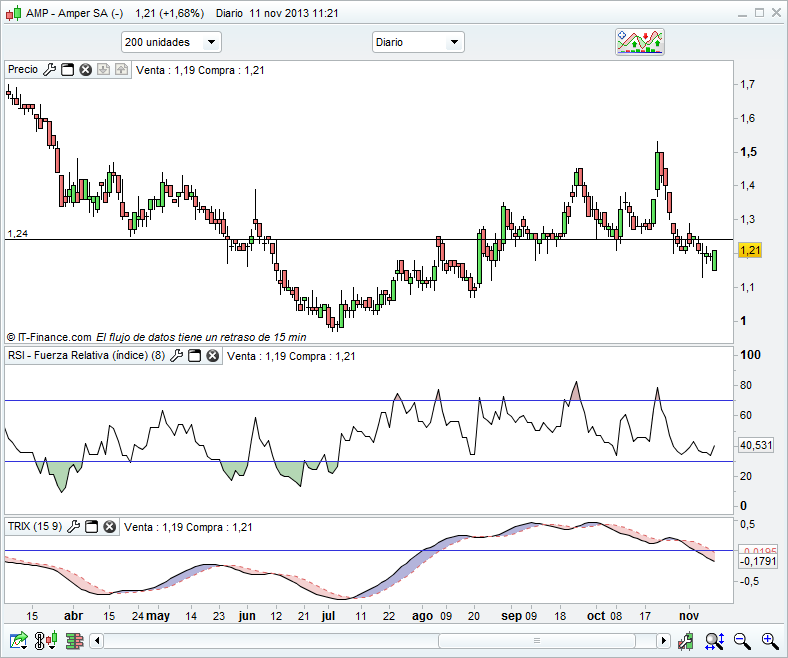The height and width of the screenshot is (658, 788).
Task: Click the yellow 1,21 current price label
Action: tap(750, 251)
